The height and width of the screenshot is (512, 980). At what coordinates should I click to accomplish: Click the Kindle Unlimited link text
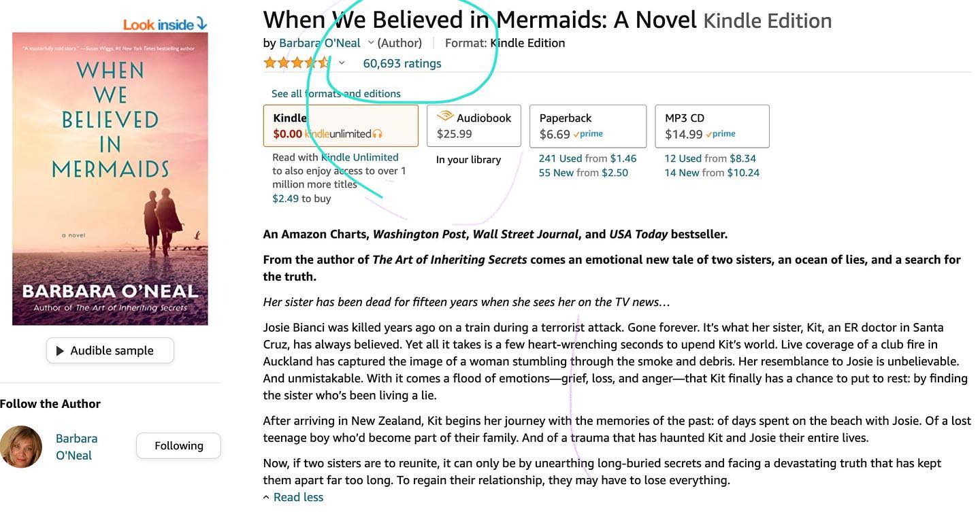(x=360, y=157)
